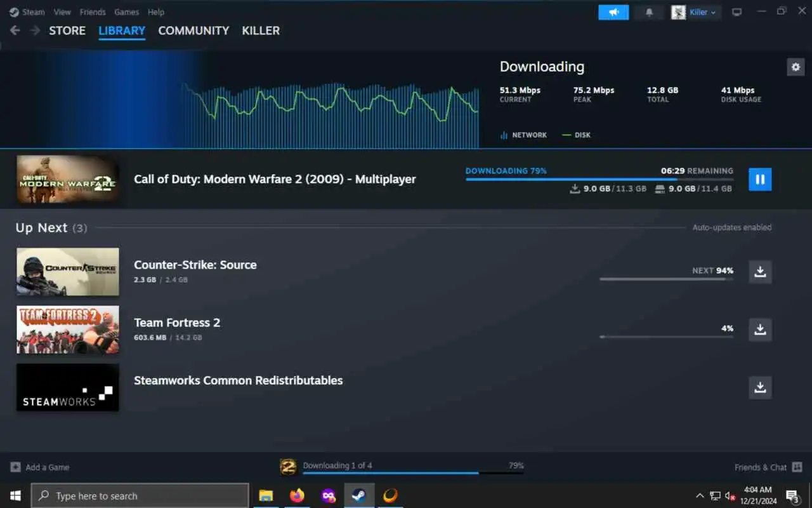This screenshot has width=812, height=508.
Task: Click the Steamworks thumbnail
Action: [68, 387]
